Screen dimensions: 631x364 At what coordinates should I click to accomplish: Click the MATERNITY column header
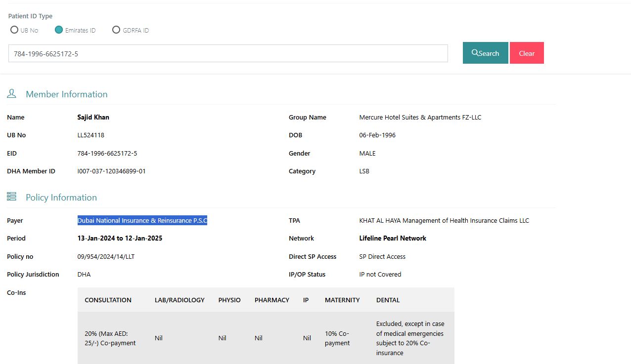click(x=342, y=300)
